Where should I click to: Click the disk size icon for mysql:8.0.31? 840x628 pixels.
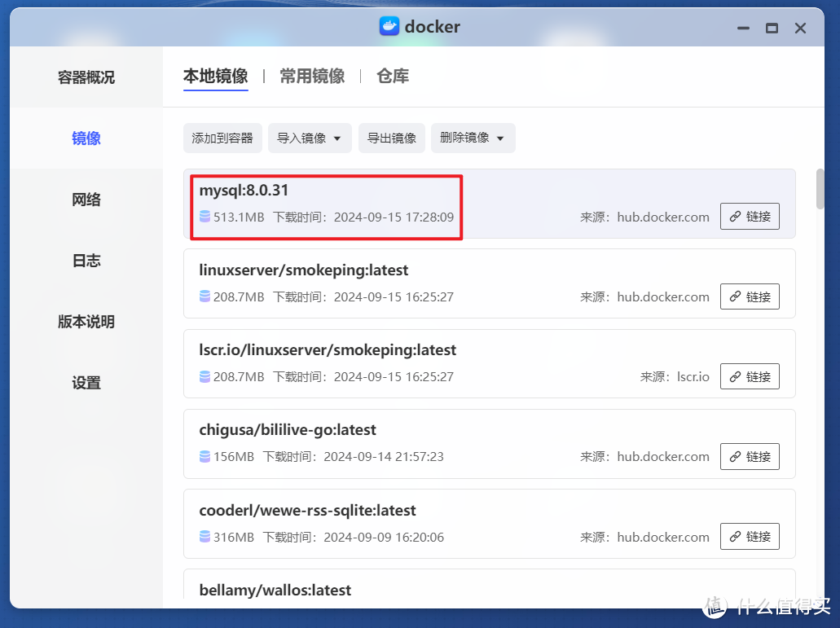[x=205, y=217]
